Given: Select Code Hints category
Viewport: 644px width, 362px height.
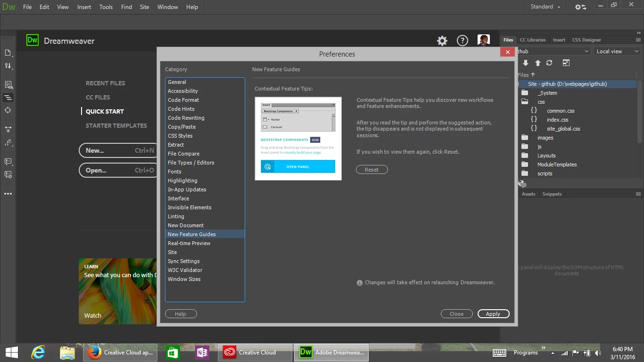Looking at the screenshot, I should pyautogui.click(x=205, y=109).
